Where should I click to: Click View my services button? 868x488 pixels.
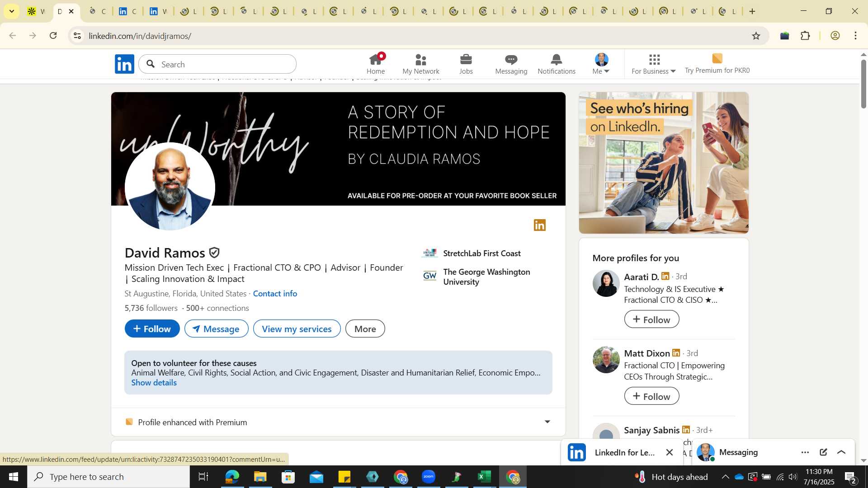tap(297, 328)
